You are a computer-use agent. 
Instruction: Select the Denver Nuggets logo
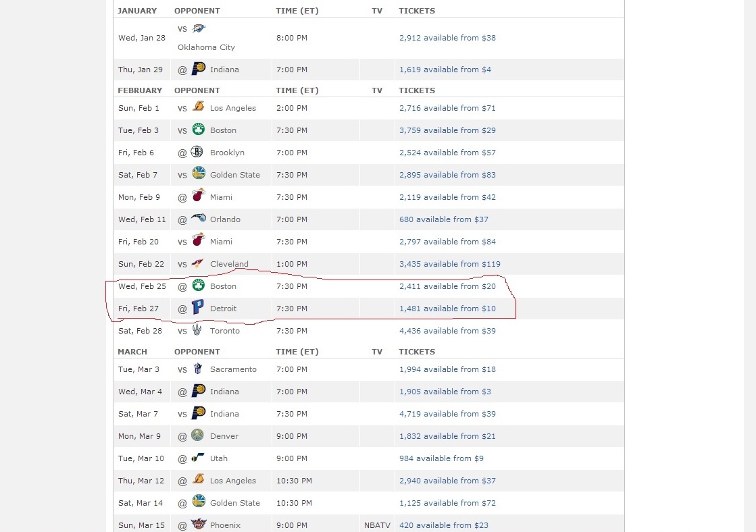pos(197,435)
